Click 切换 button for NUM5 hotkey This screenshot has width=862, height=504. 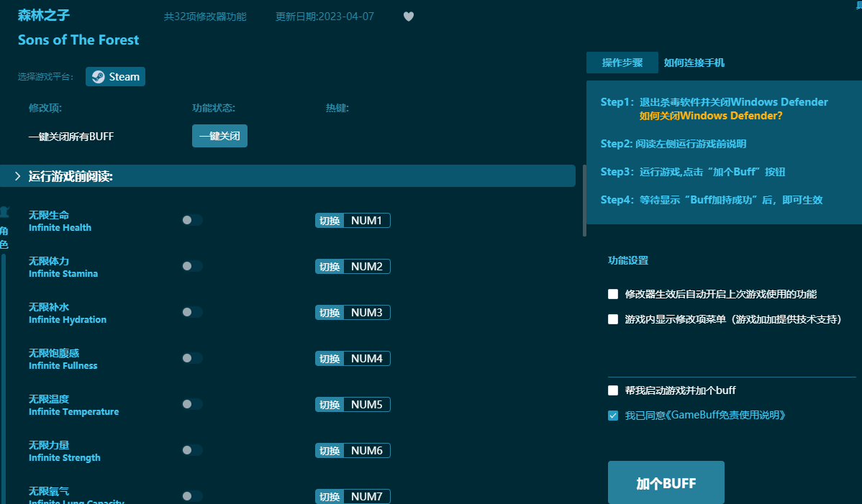click(x=330, y=406)
